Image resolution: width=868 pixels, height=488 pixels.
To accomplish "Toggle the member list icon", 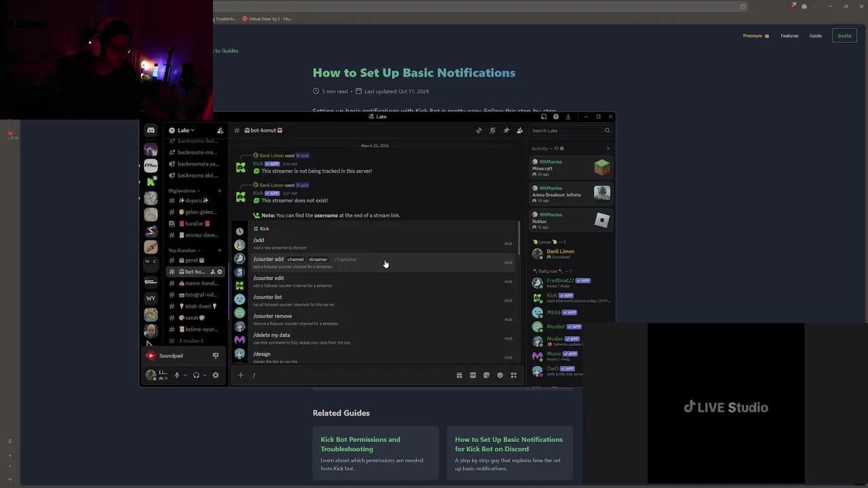I will pyautogui.click(x=519, y=130).
